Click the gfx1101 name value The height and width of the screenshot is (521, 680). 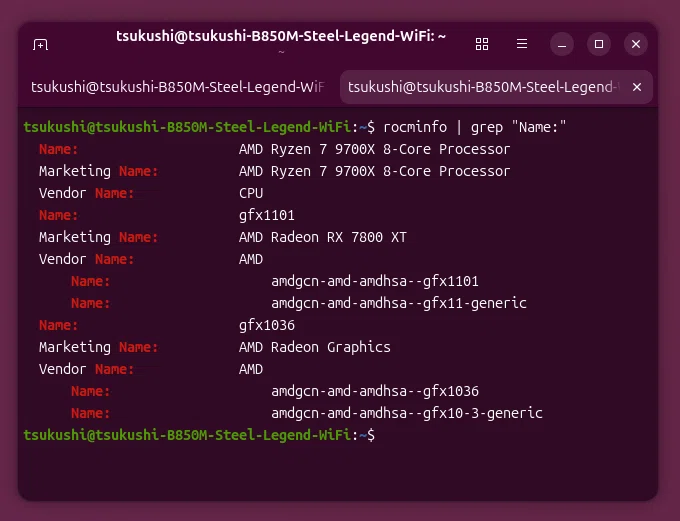pyautogui.click(x=267, y=215)
